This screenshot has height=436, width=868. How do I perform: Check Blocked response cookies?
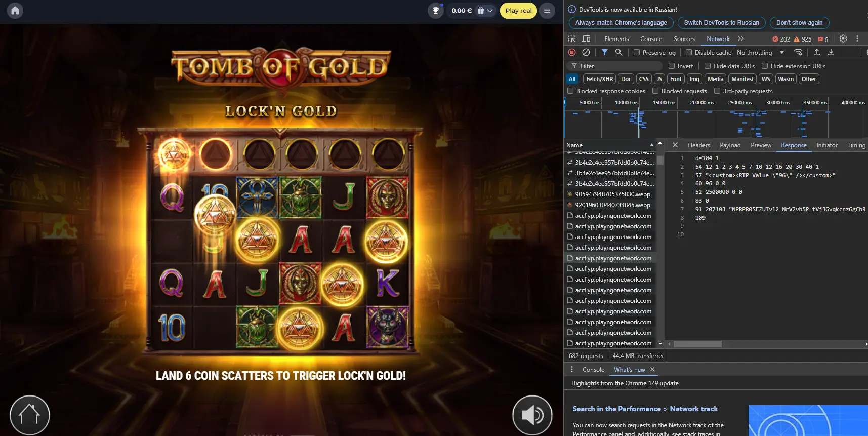570,91
